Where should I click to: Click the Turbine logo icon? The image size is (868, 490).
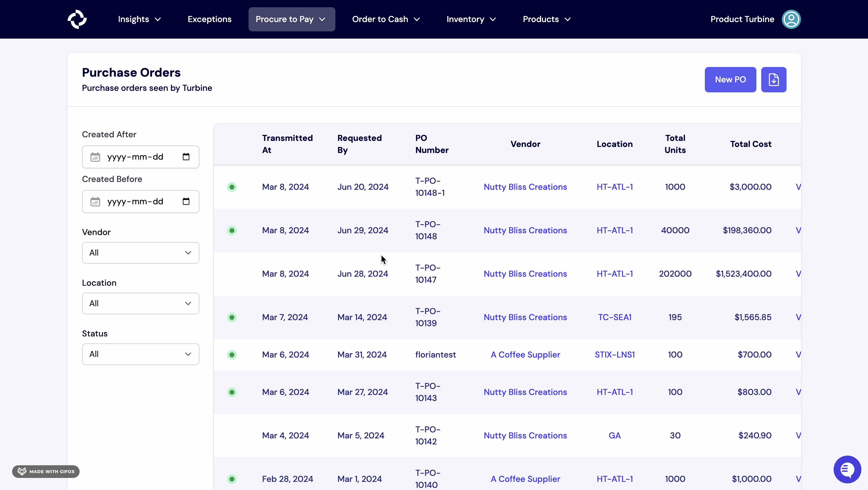click(x=77, y=19)
